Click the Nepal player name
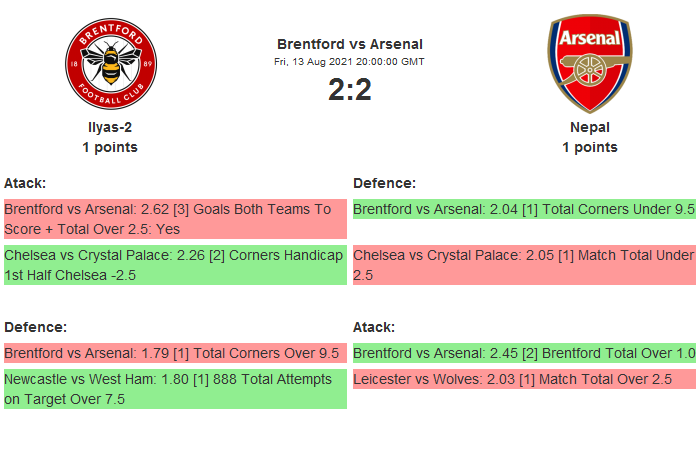This screenshot has height=460, width=700. point(589,127)
